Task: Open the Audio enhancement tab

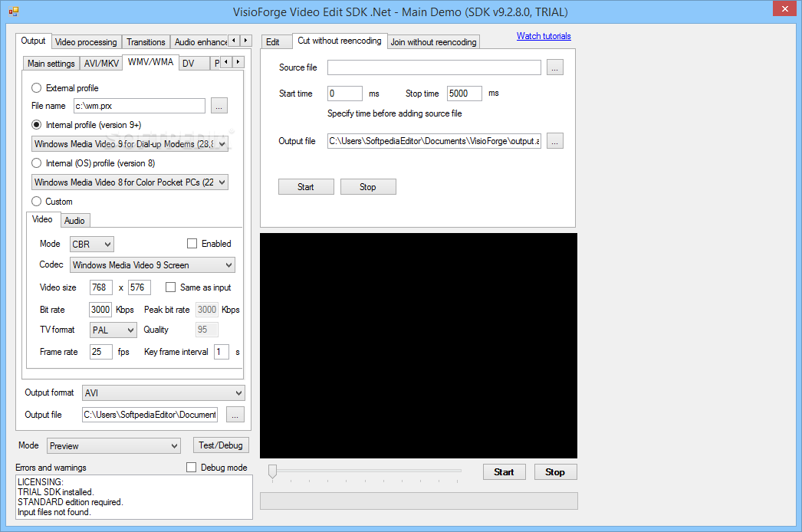Action: tap(200, 42)
